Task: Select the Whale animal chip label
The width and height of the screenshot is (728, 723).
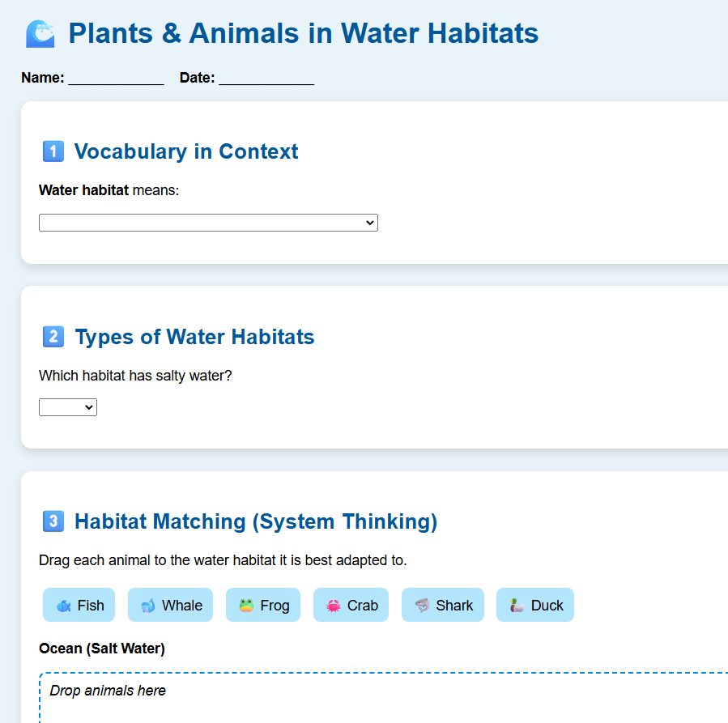Action: [182, 606]
